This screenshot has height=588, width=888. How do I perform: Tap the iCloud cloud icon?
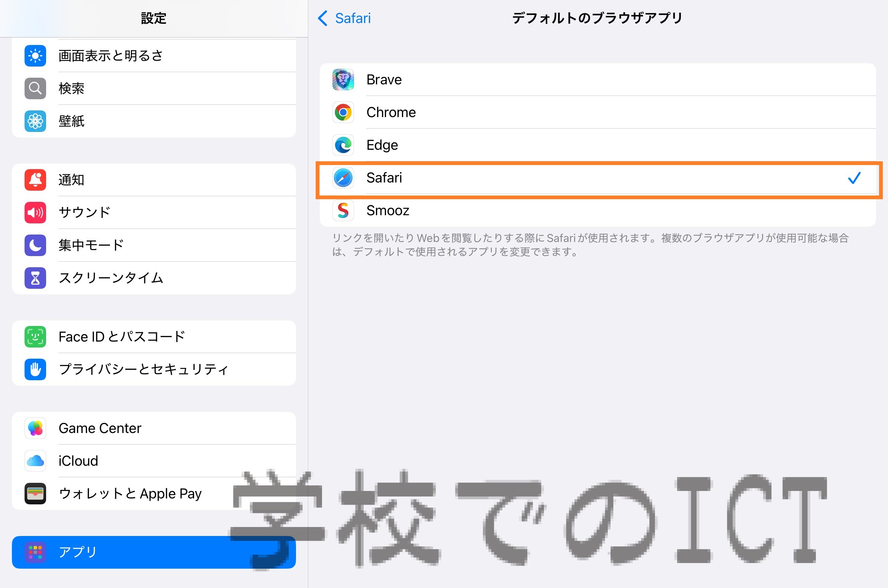tap(35, 461)
